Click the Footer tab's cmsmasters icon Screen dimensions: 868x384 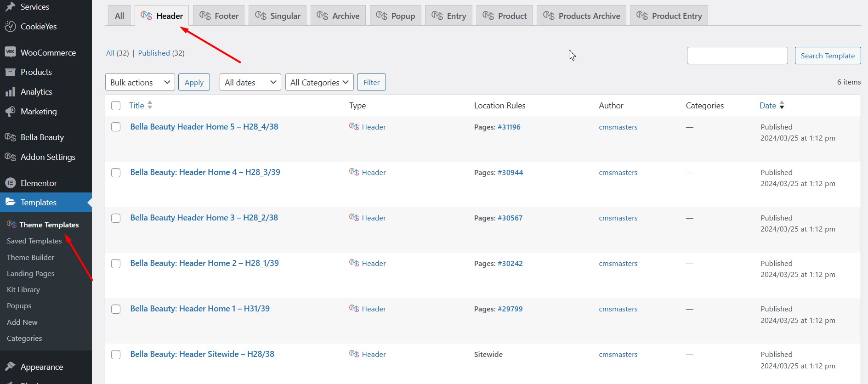point(205,16)
